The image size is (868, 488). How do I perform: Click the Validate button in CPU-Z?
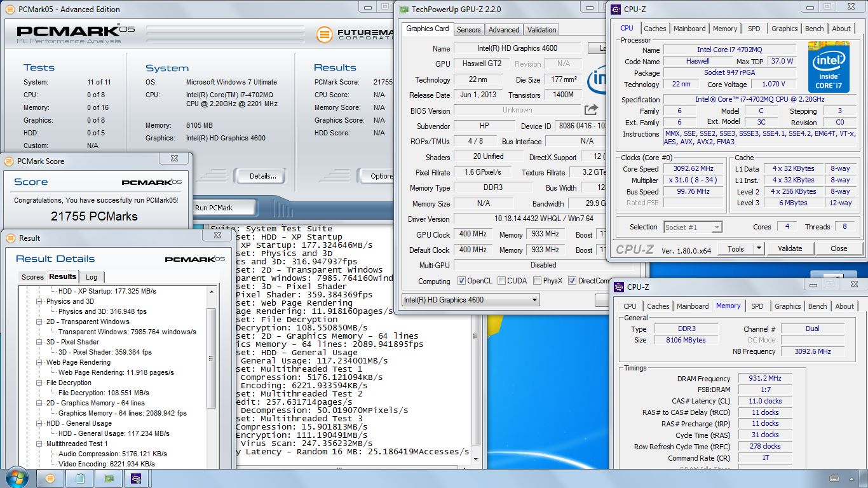click(x=790, y=248)
